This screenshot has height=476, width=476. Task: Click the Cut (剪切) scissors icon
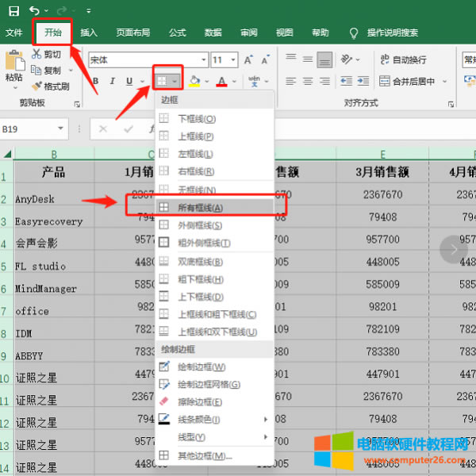click(36, 54)
